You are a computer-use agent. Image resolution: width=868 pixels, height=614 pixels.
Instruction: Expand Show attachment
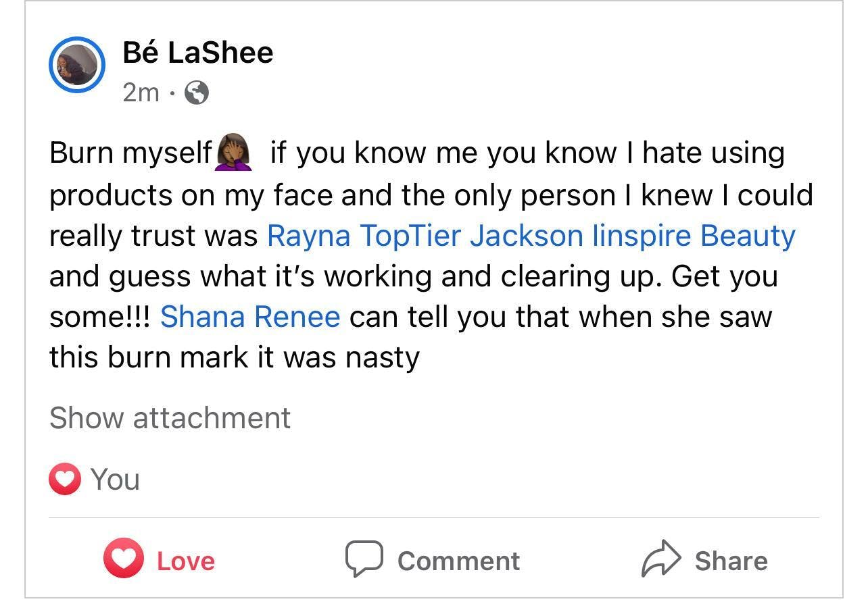[170, 417]
